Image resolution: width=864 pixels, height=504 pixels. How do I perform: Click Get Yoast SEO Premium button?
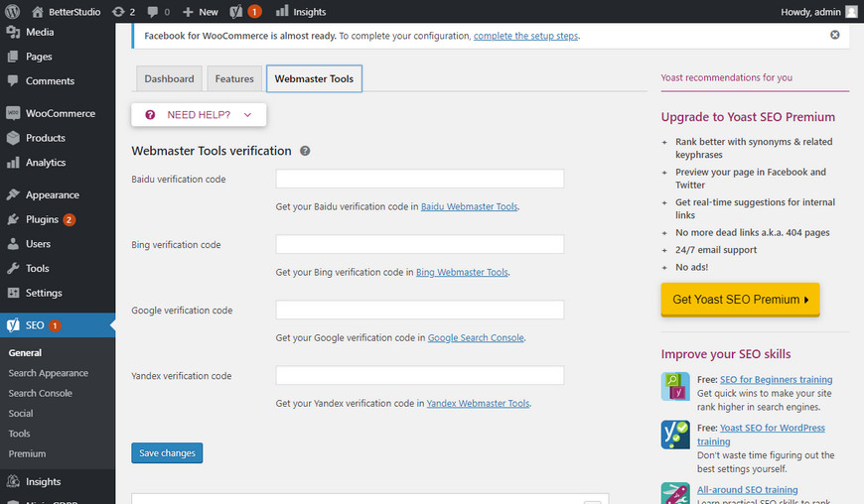tap(740, 300)
